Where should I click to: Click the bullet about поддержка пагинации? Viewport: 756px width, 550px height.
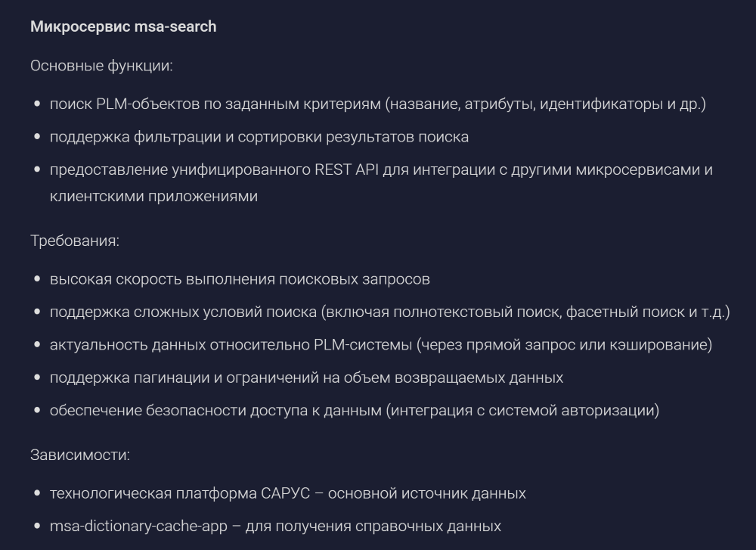pos(306,378)
